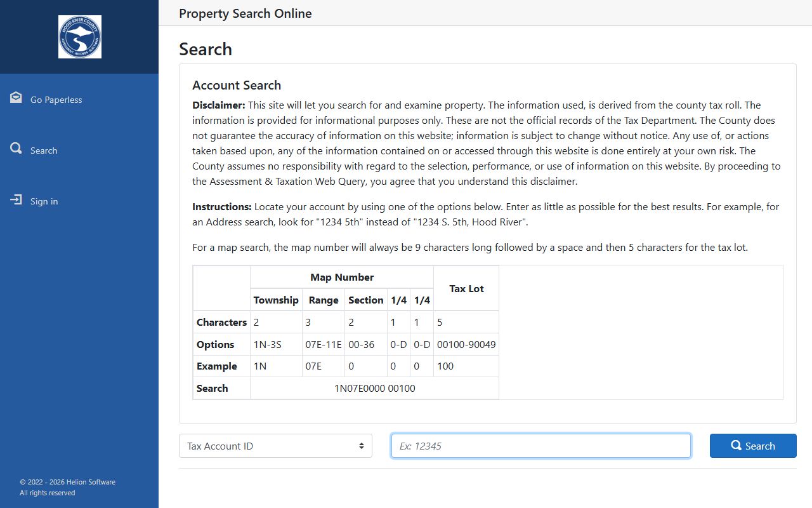Click the Tax Lot table header
This screenshot has height=508, width=812.
[x=466, y=288]
